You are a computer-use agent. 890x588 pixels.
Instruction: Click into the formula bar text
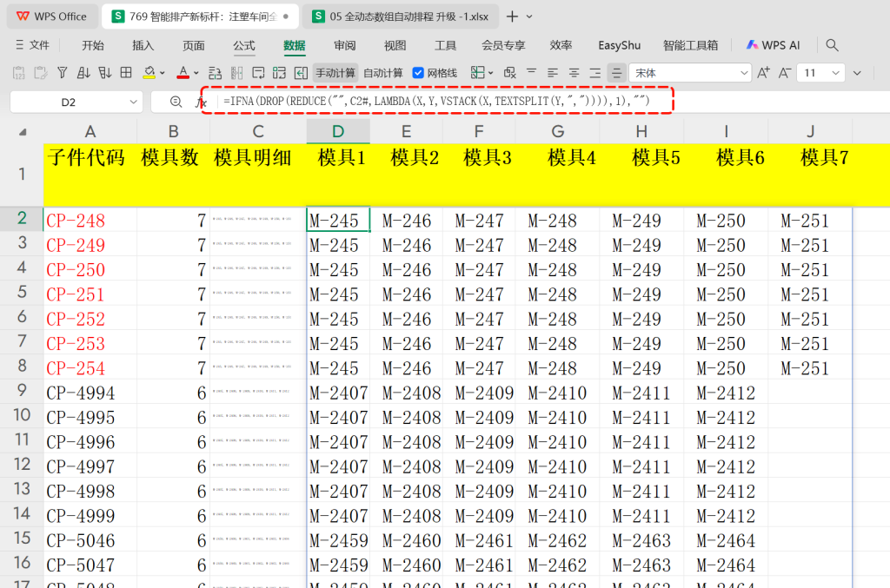(436, 101)
